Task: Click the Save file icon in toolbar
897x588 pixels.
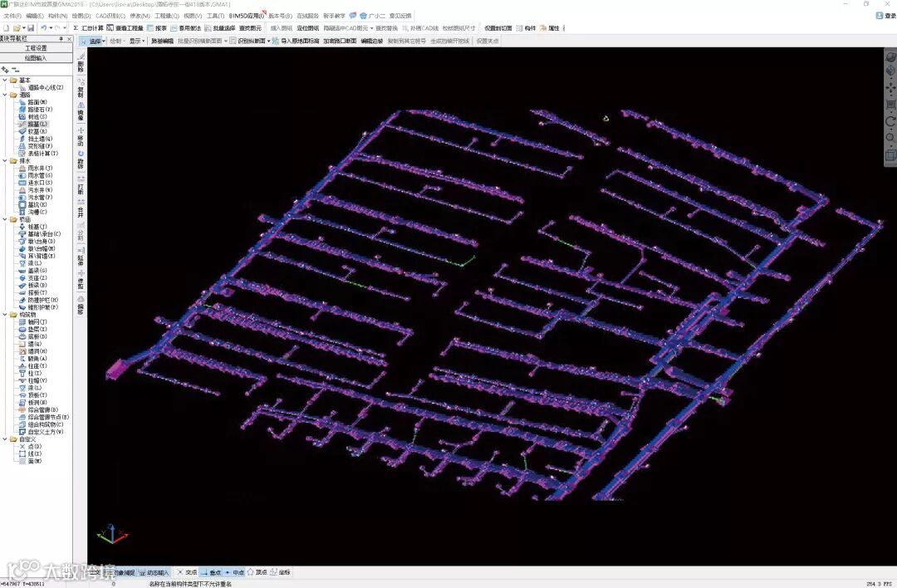Action: pos(31,27)
